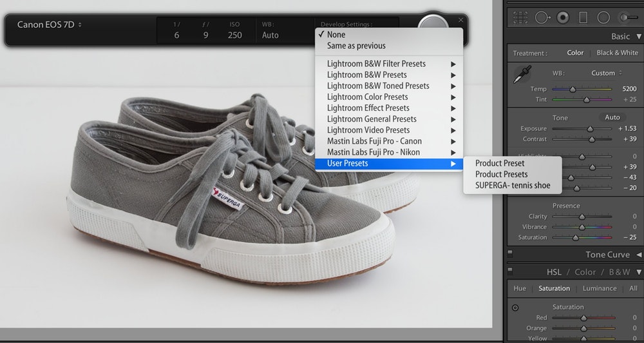The width and height of the screenshot is (644, 343).
Task: Select the Red Eye Correction tool
Action: pyautogui.click(x=563, y=17)
